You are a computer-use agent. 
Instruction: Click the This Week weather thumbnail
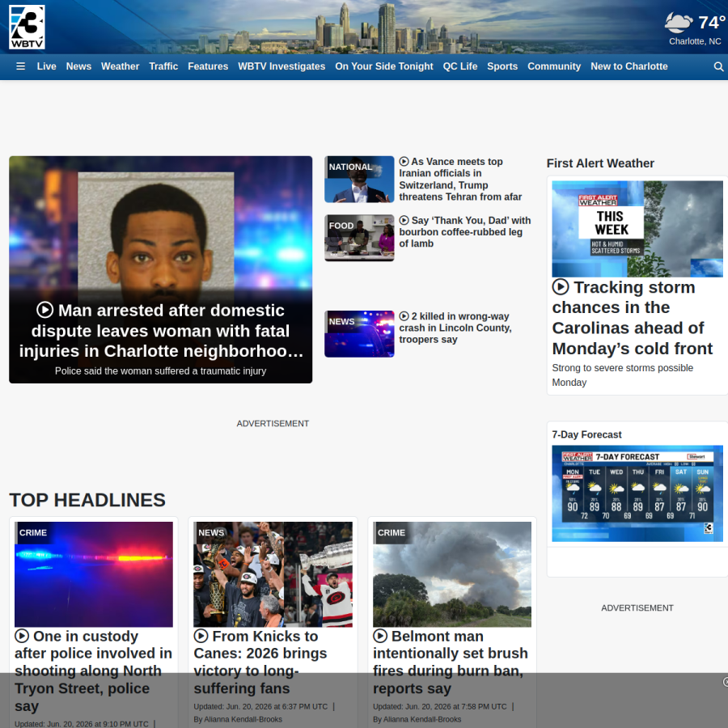[637, 229]
